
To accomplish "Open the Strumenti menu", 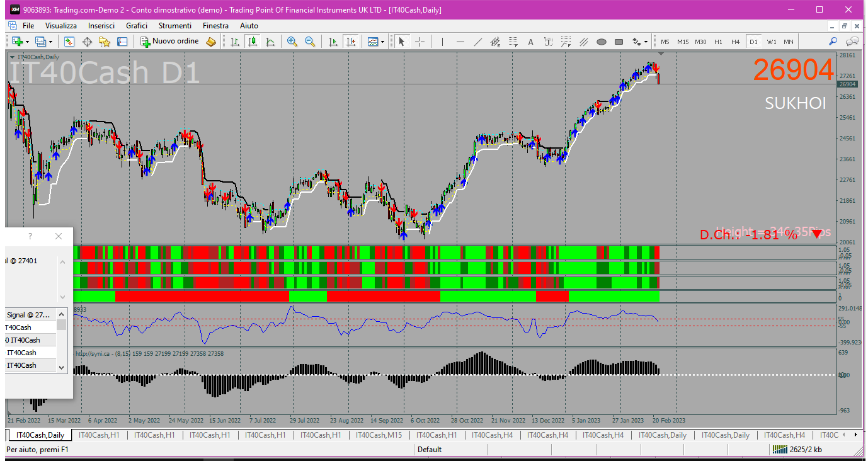I will tap(175, 26).
